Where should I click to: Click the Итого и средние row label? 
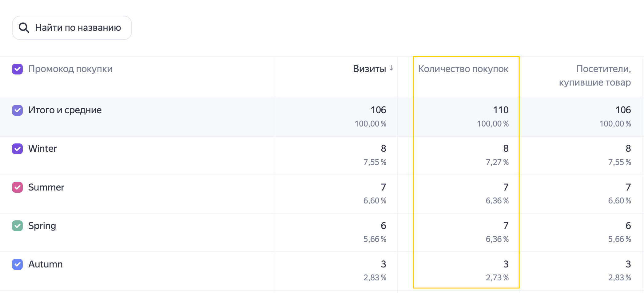tap(65, 110)
